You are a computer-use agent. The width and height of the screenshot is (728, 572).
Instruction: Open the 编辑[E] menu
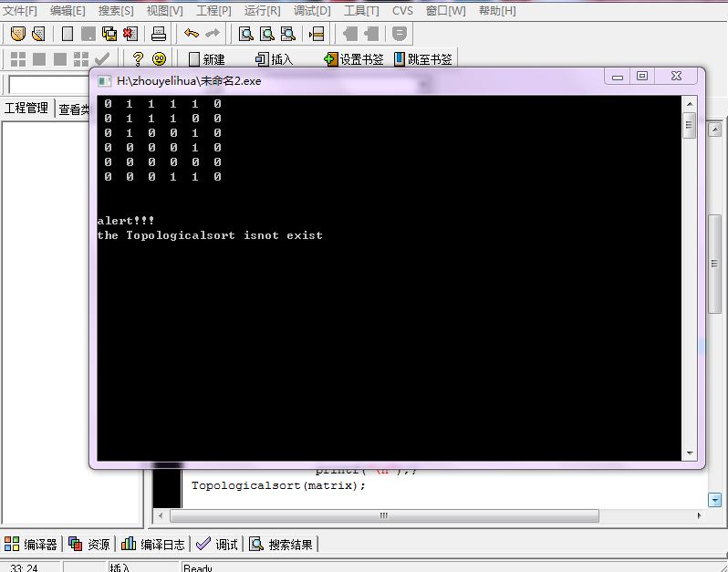click(x=68, y=11)
